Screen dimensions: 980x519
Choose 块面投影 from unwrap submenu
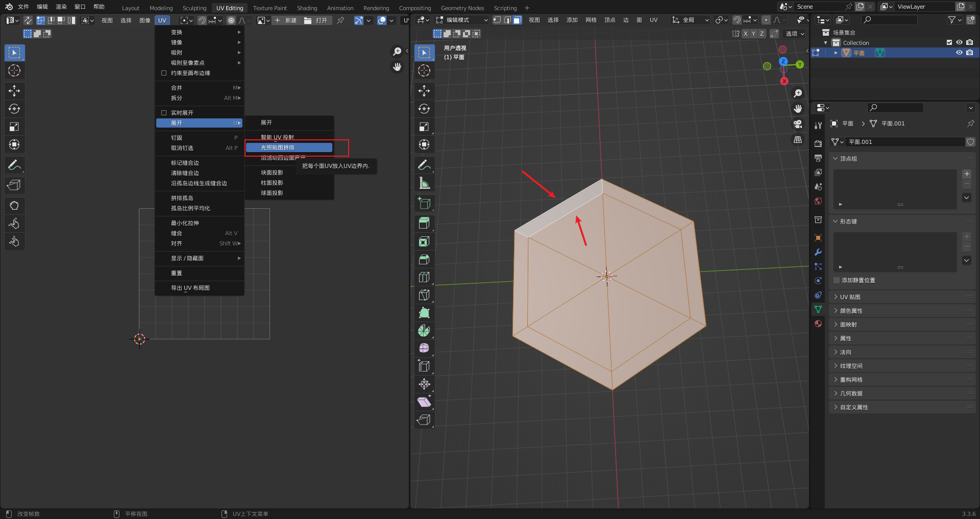click(289, 172)
